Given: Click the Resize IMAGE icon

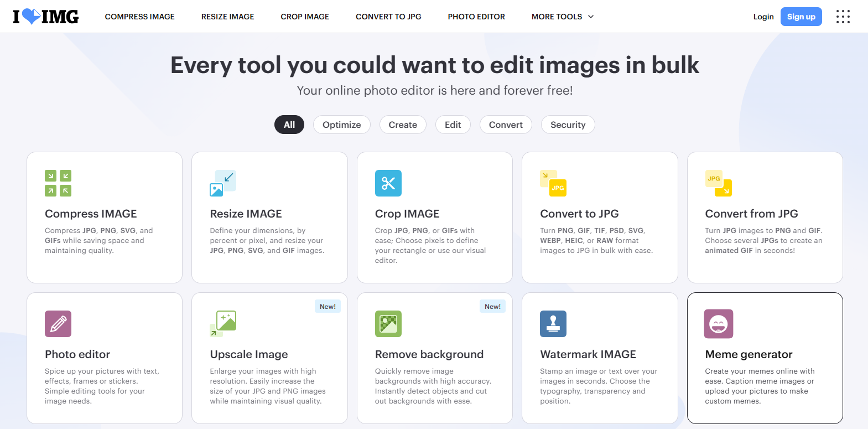Looking at the screenshot, I should pos(223,183).
